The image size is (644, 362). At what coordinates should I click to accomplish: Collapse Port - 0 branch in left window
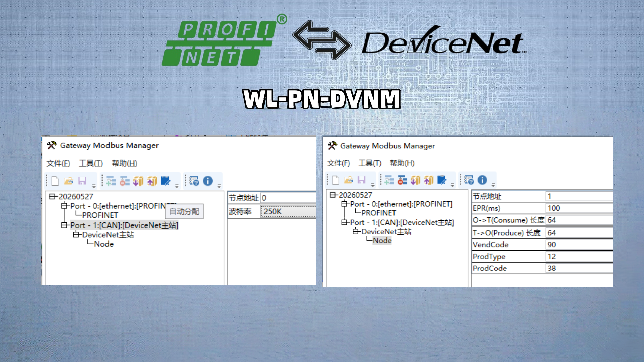tap(64, 206)
